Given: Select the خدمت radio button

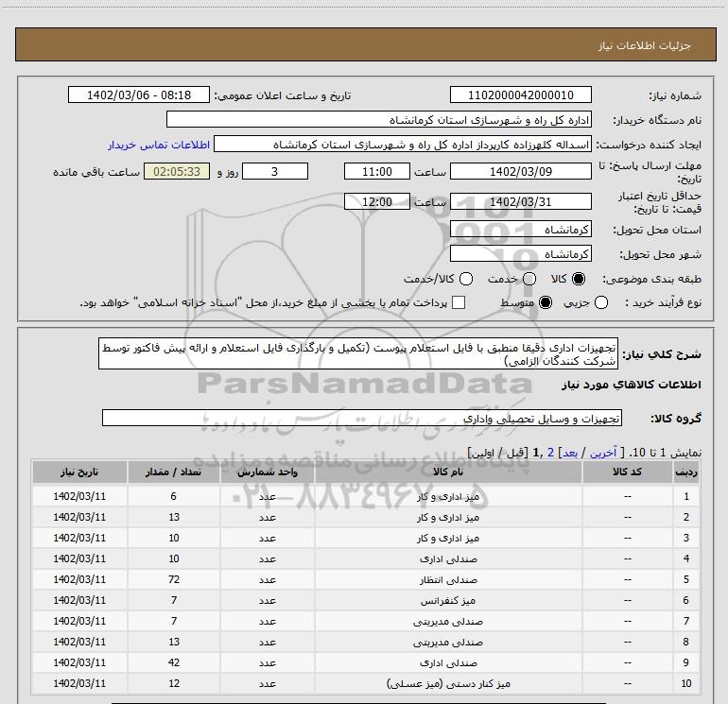Looking at the screenshot, I should pyautogui.click(x=529, y=279).
